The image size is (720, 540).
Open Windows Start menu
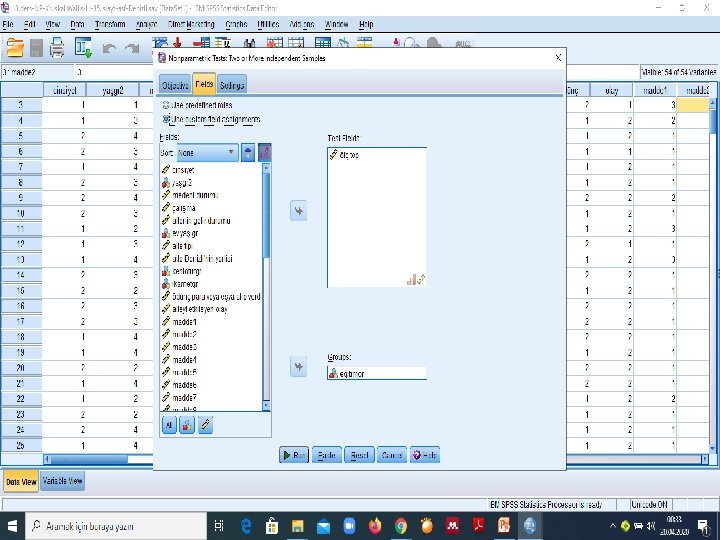point(12,526)
